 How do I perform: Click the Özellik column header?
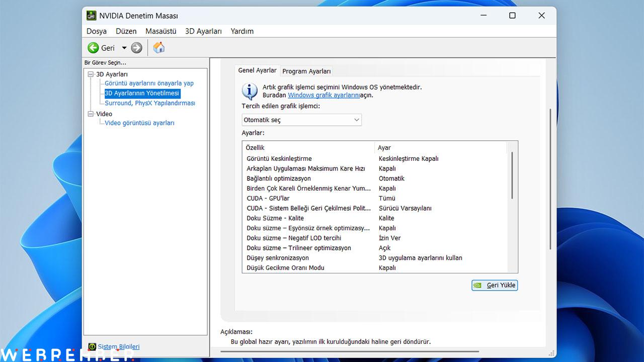[x=308, y=148]
